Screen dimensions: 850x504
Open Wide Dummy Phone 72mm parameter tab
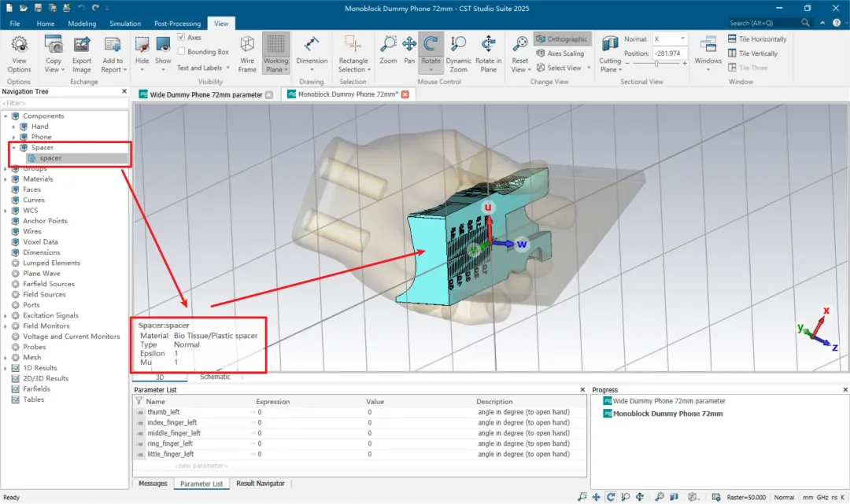206,94
